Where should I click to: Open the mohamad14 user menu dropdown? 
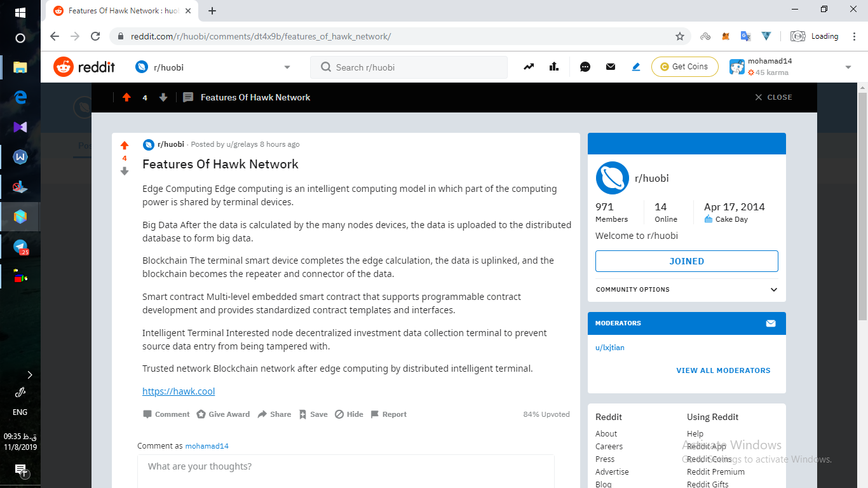tap(790, 67)
